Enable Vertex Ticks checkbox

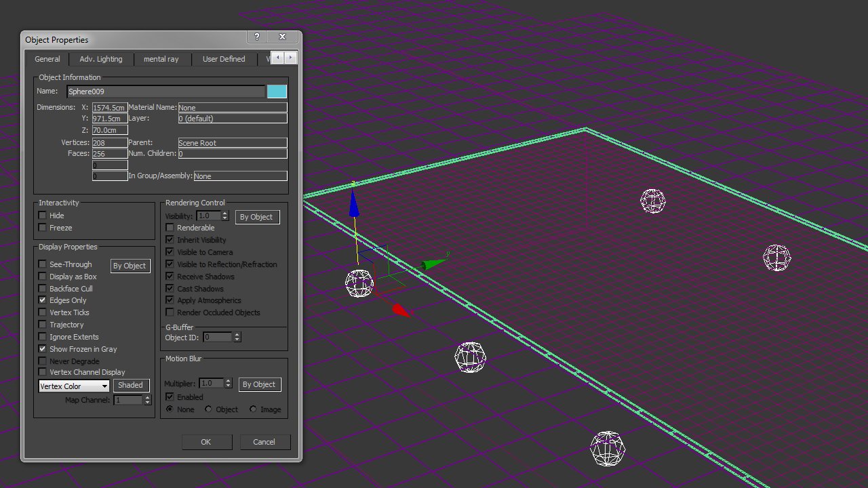click(43, 312)
